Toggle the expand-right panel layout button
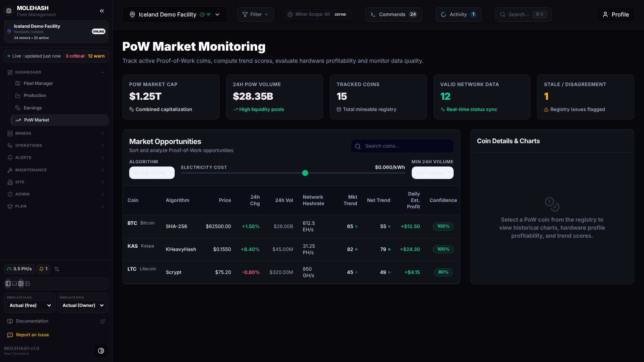The width and height of the screenshot is (644, 362). tap(21, 284)
